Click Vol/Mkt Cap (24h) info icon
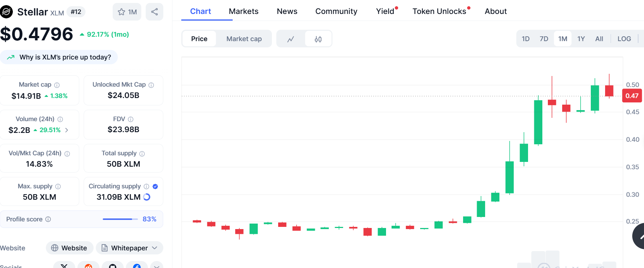644x268 pixels. (67, 153)
